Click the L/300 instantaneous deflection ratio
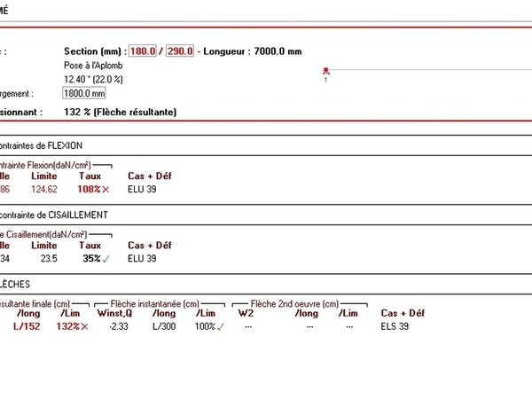 click(x=164, y=326)
